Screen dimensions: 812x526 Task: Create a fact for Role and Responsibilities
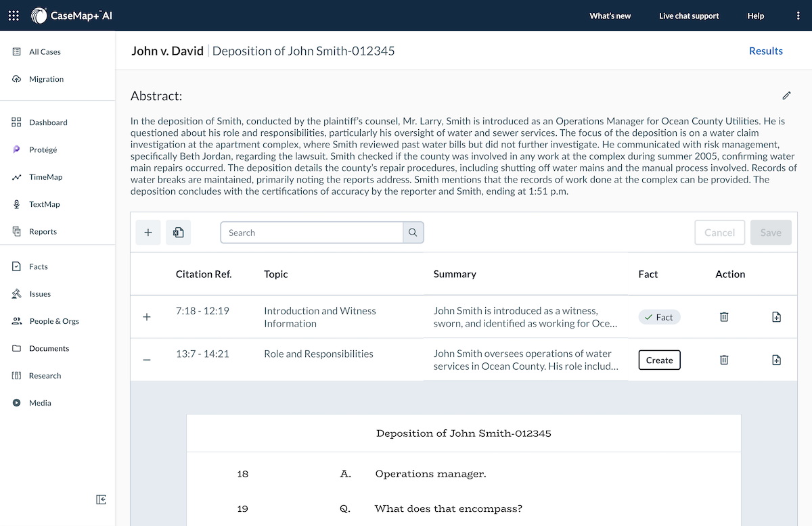[x=659, y=360]
